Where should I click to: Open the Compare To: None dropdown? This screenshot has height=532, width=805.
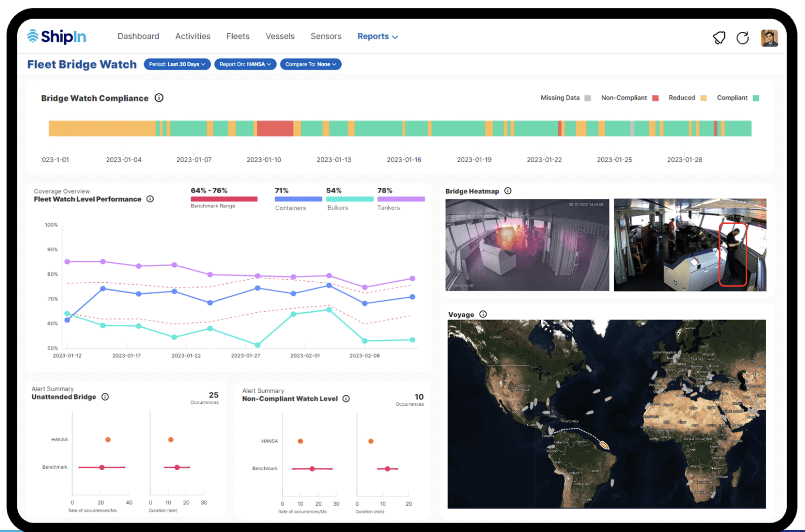point(310,64)
